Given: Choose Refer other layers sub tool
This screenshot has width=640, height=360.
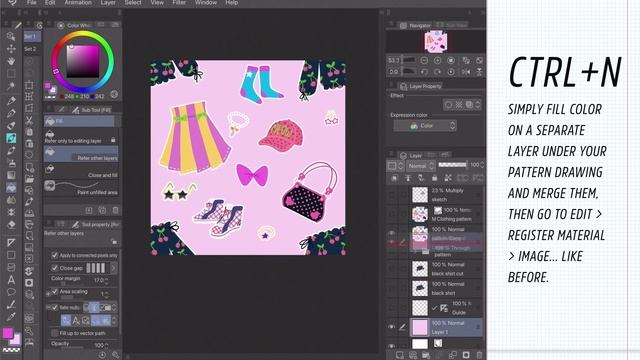Looking at the screenshot, I should (82, 154).
